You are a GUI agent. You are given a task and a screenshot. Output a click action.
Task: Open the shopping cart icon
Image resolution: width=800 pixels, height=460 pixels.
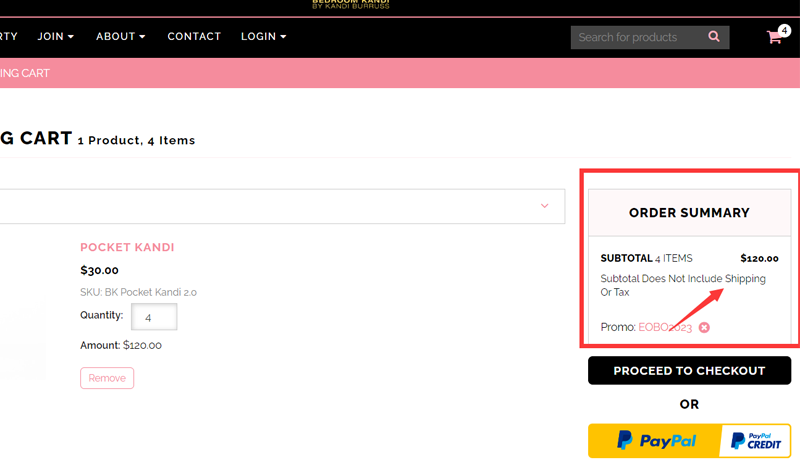[774, 37]
